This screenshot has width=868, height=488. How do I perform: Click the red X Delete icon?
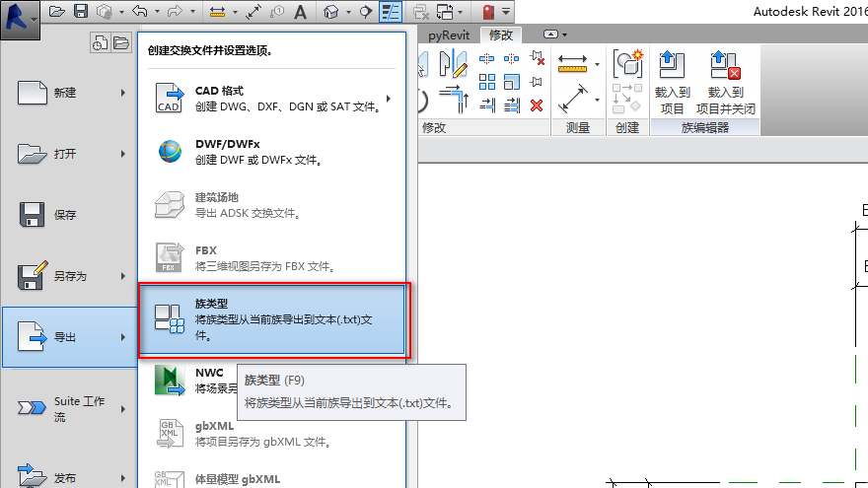tap(536, 105)
